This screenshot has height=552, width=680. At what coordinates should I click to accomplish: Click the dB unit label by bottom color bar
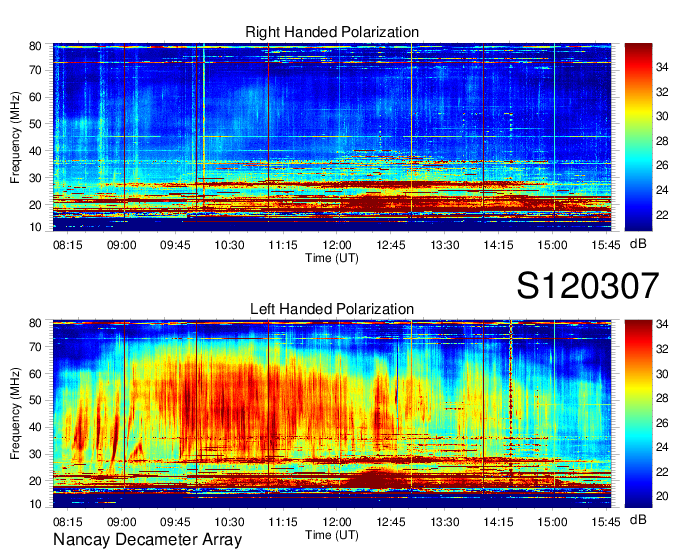[x=638, y=519]
